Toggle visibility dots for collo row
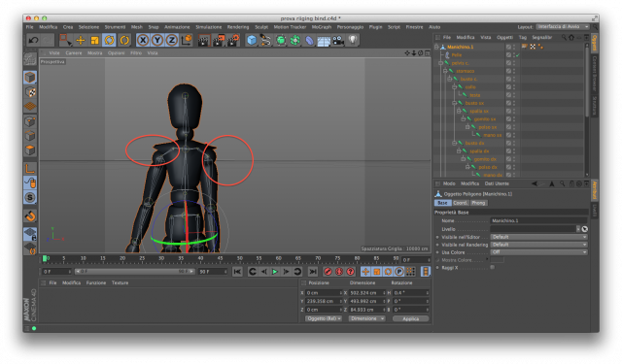 click(514, 87)
